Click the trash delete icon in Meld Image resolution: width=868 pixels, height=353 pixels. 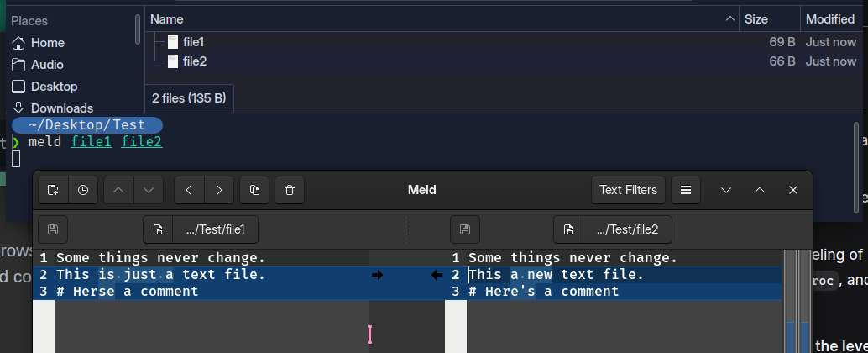point(290,190)
